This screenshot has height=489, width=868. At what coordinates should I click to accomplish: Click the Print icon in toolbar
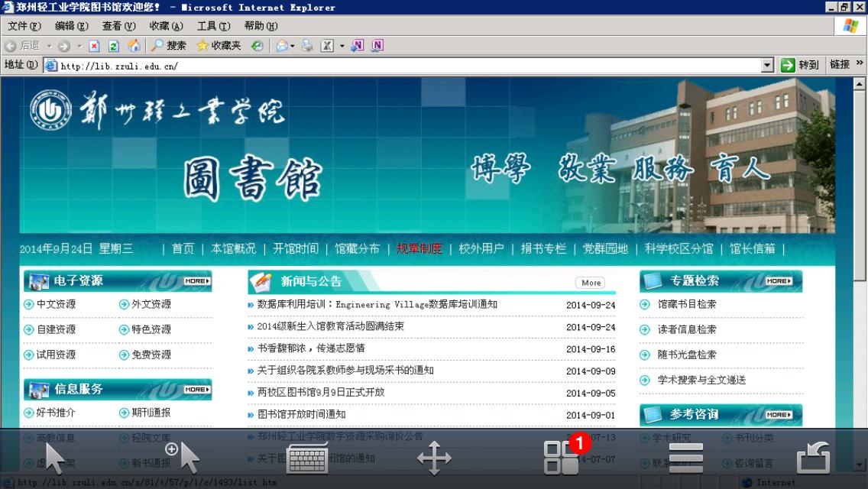point(307,46)
